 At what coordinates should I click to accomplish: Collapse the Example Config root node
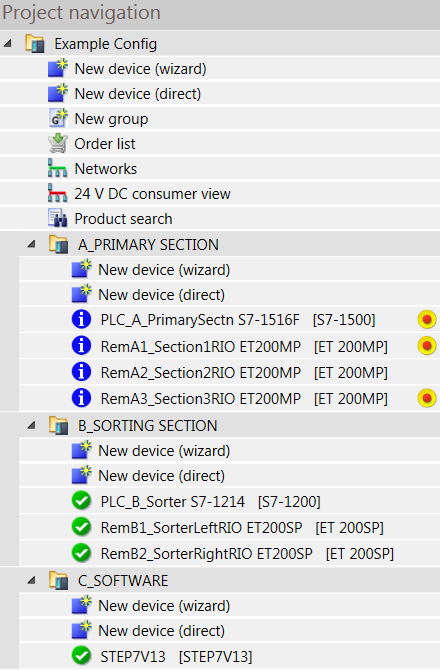click(x=8, y=43)
